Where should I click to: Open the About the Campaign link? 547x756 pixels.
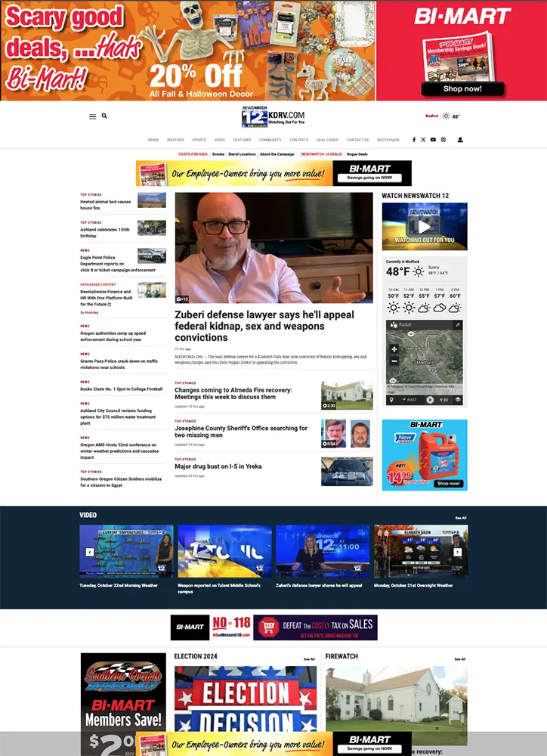(x=277, y=154)
